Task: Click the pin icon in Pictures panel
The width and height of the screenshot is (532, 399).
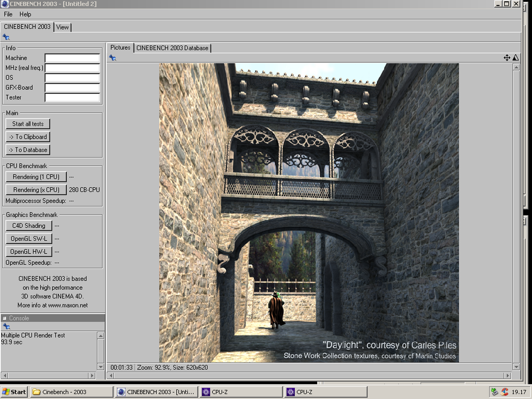Action: point(113,58)
